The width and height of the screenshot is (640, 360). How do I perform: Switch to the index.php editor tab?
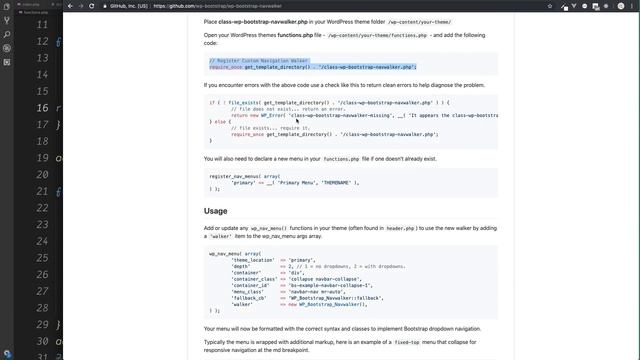point(29,4)
